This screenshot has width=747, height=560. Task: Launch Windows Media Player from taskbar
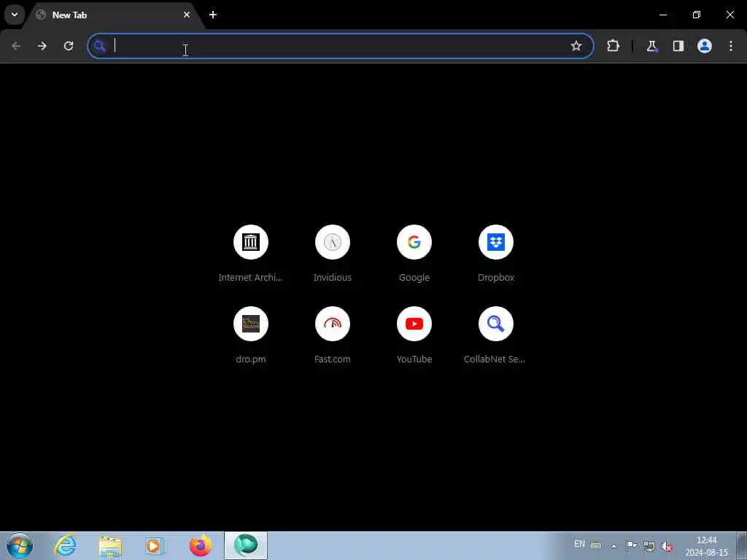[x=155, y=545]
